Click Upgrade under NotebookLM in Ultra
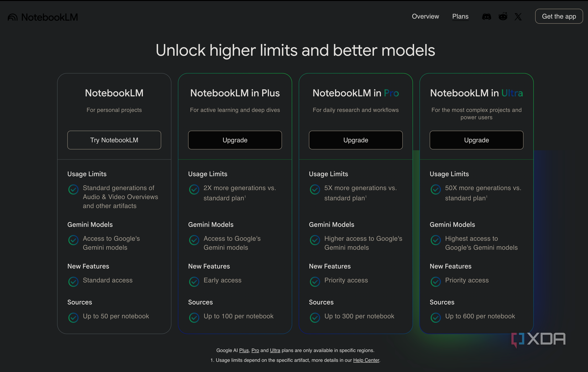The height and width of the screenshot is (372, 588). pyautogui.click(x=476, y=140)
